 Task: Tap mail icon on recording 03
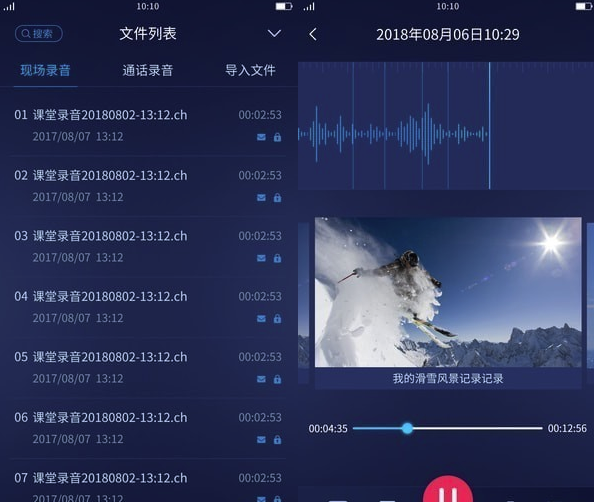(261, 258)
